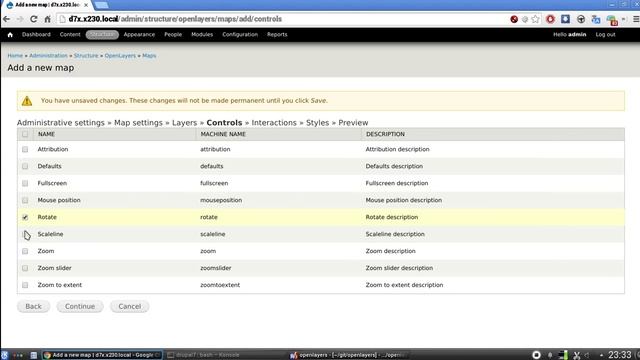Follow the Maps breadcrumb link
The height and width of the screenshot is (360, 640).
(149, 56)
